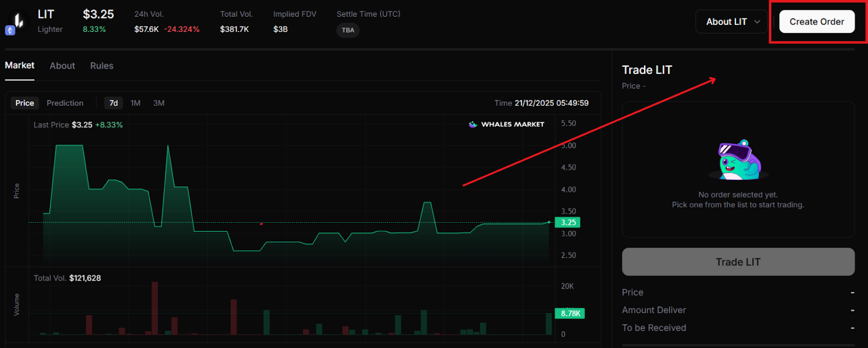The height and width of the screenshot is (348, 868).
Task: Click the TBA settle time badge
Action: (x=348, y=30)
